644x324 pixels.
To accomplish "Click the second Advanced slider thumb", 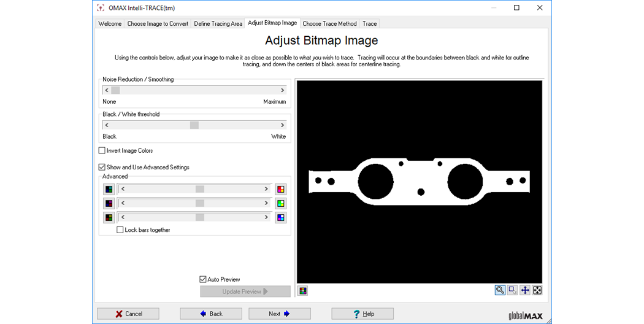I will pos(199,203).
